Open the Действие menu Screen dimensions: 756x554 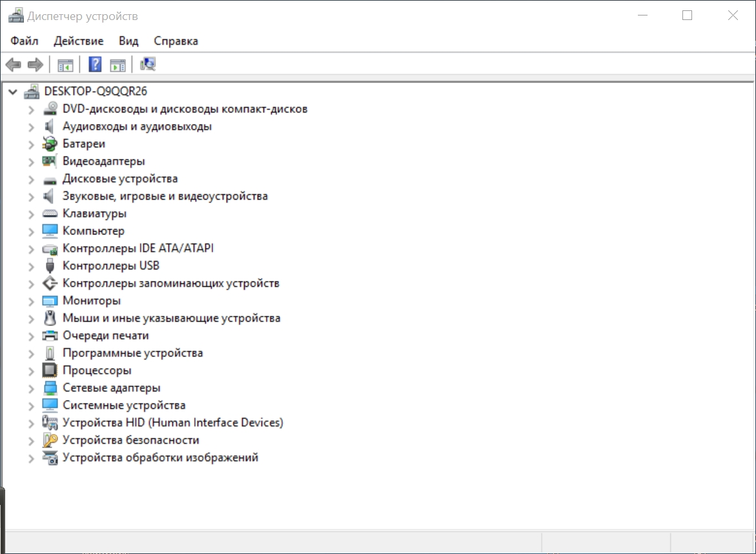tap(78, 41)
